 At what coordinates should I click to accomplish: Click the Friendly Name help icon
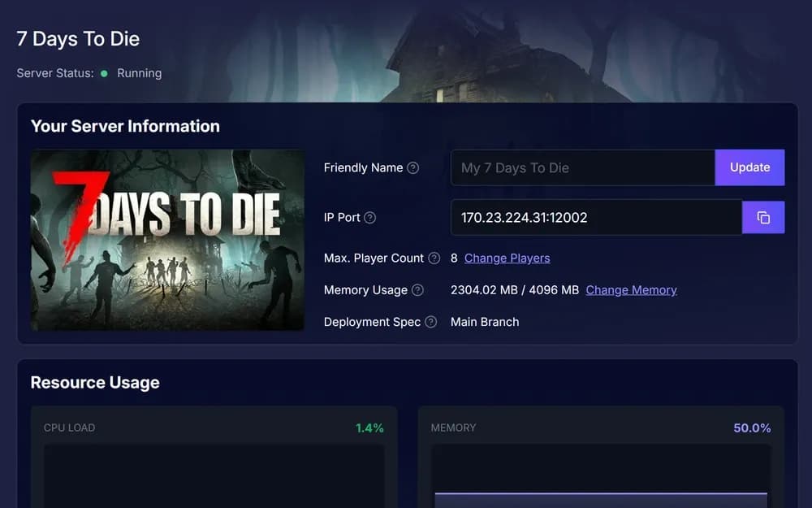tap(412, 168)
